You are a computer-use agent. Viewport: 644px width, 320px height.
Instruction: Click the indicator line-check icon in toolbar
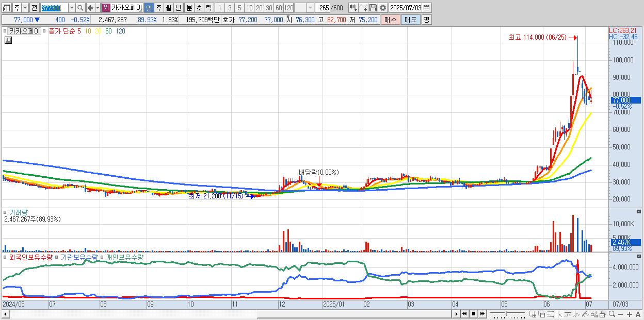[364, 8]
